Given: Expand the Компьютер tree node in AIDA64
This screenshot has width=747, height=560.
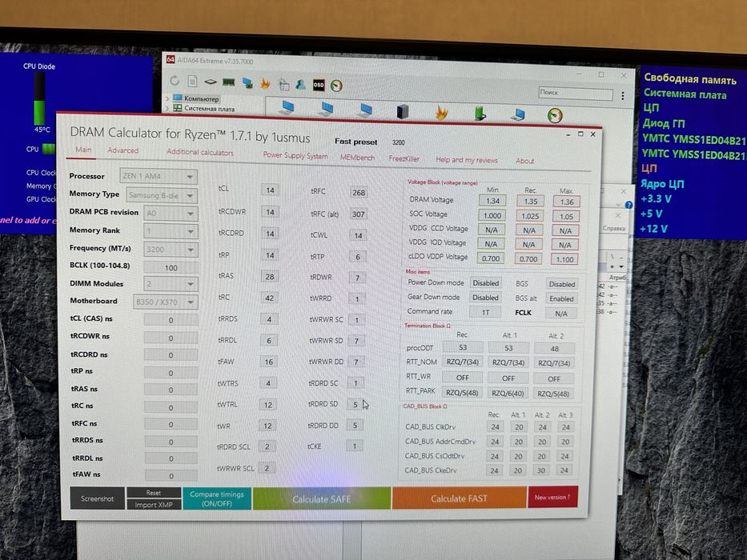Looking at the screenshot, I should tap(167, 98).
